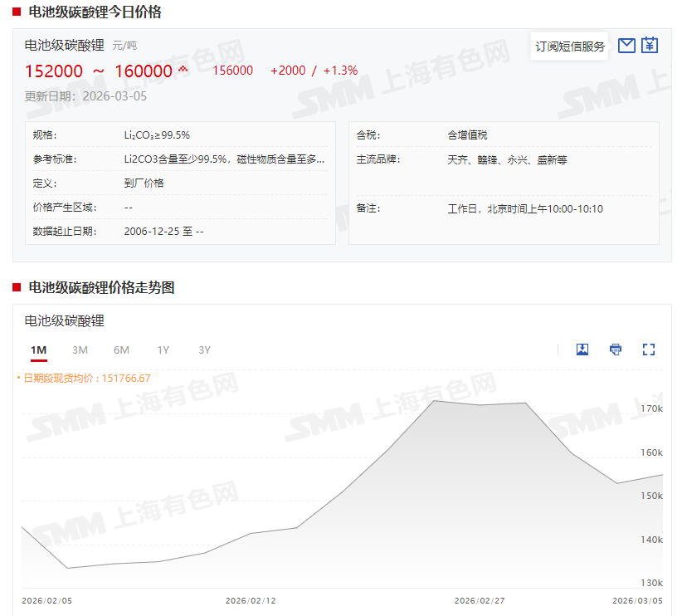
Task: Open the yen price calendar icon
Action: click(650, 46)
